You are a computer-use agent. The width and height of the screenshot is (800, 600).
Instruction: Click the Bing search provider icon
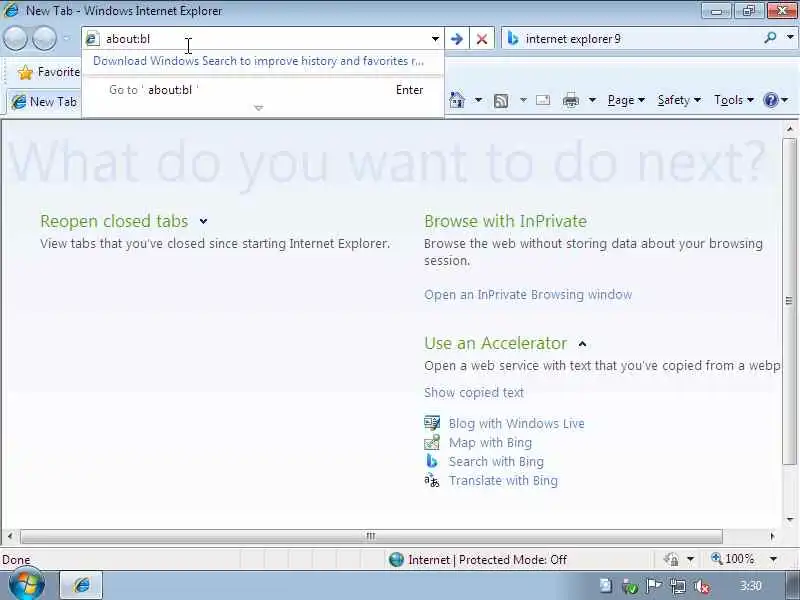click(513, 39)
